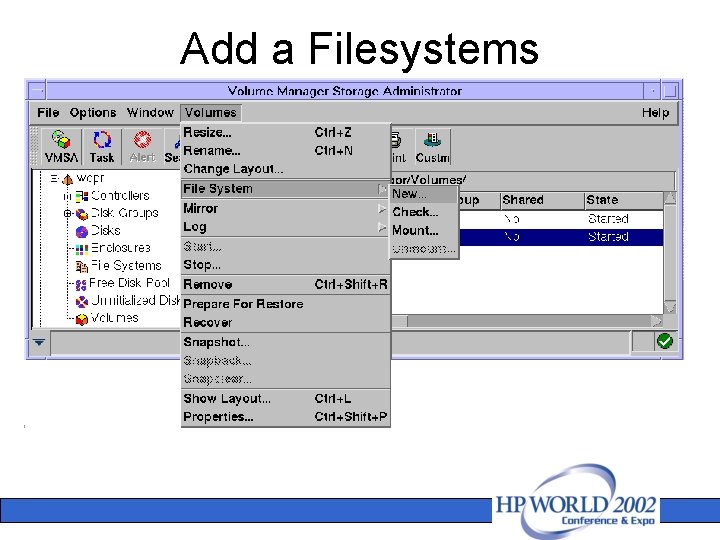720x540 pixels.
Task: Click the Alert toolbar icon
Action: coord(142,146)
